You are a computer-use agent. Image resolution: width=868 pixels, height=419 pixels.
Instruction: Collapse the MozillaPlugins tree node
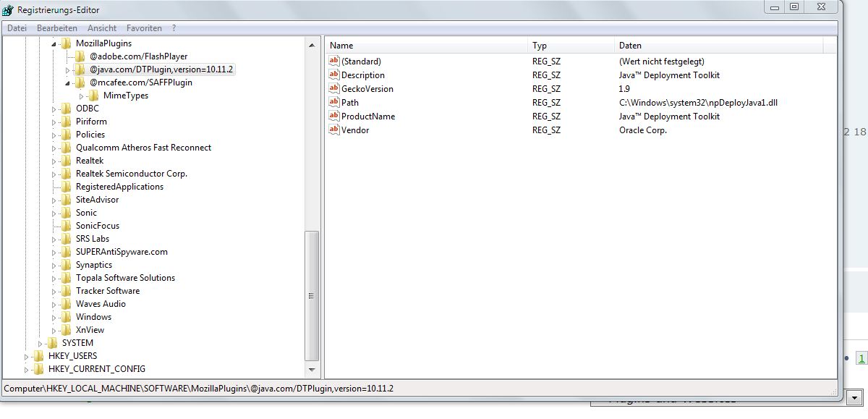[54, 44]
